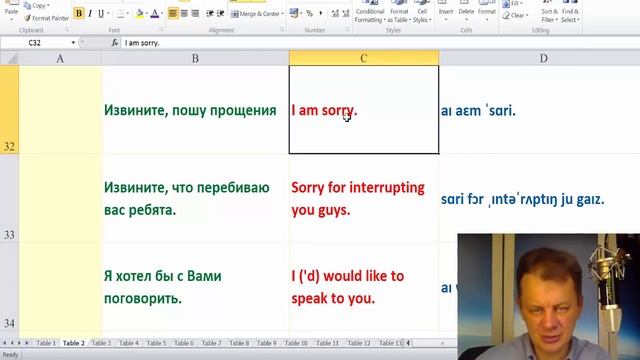Switch to Table 5 sheet tab
The image size is (640, 360).
[x=156, y=343]
